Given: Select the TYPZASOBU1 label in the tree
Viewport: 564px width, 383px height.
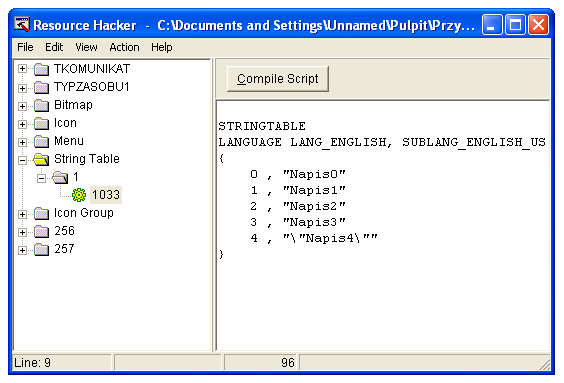Looking at the screenshot, I should click(91, 87).
